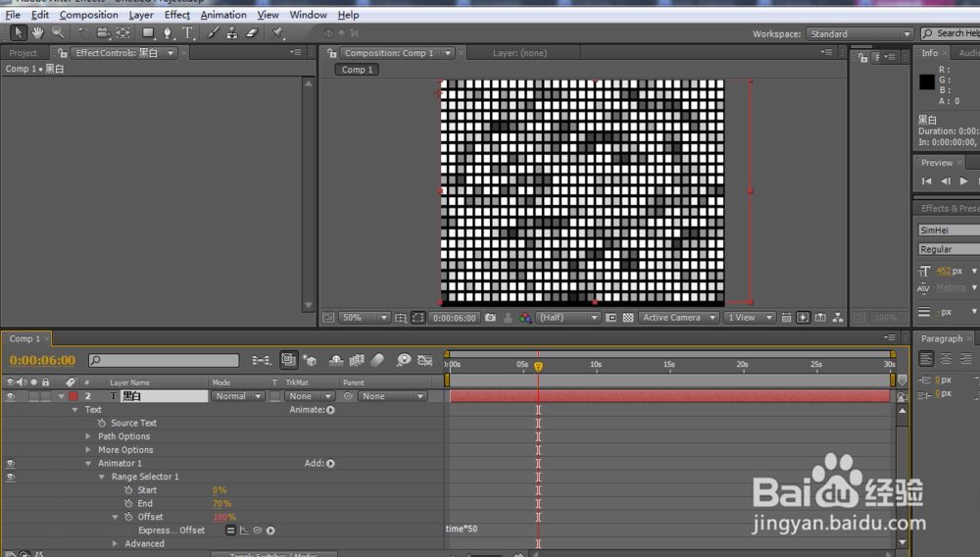Expand the Path Options group
The height and width of the screenshot is (557, 980).
pyautogui.click(x=88, y=436)
